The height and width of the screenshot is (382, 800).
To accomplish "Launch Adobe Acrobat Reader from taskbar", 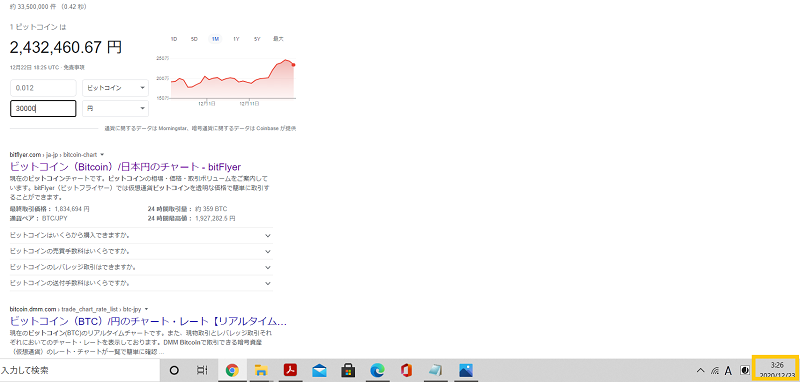I will click(x=290, y=370).
